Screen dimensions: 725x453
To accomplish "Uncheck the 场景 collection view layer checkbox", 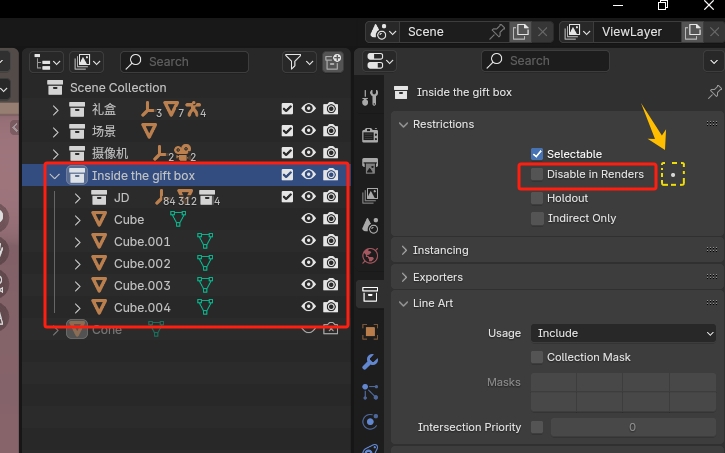I will click(287, 131).
